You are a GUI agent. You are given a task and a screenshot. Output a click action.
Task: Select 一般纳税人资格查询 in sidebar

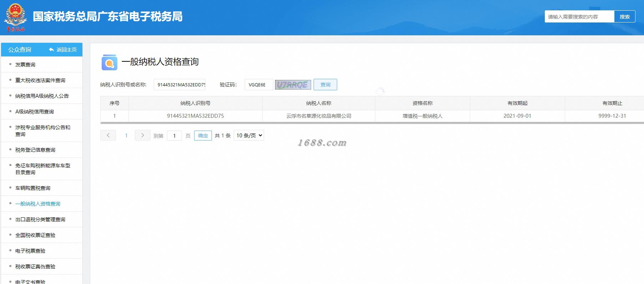tap(38, 204)
